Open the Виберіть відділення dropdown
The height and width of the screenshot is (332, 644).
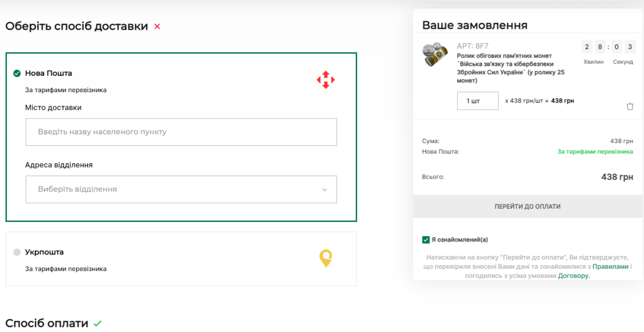181,189
